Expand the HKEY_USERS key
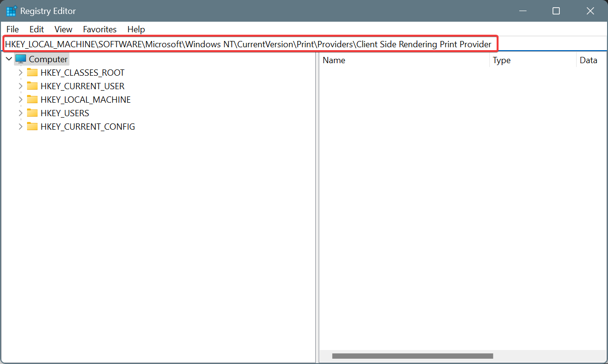Viewport: 608px width, 364px height. (20, 113)
